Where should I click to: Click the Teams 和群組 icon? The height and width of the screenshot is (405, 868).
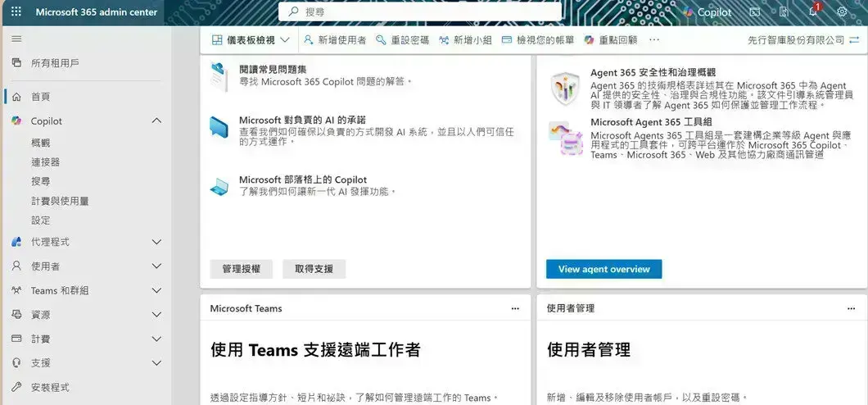pyautogui.click(x=16, y=290)
